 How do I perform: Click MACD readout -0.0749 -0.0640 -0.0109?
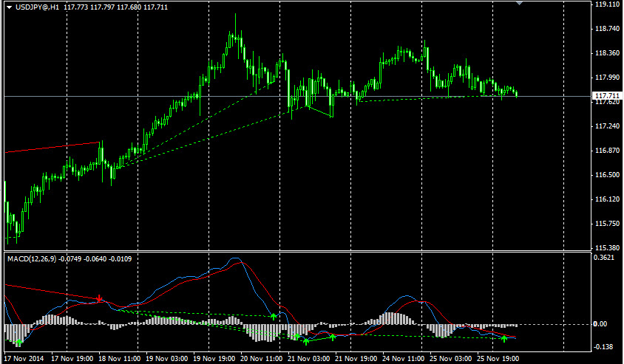point(95,259)
